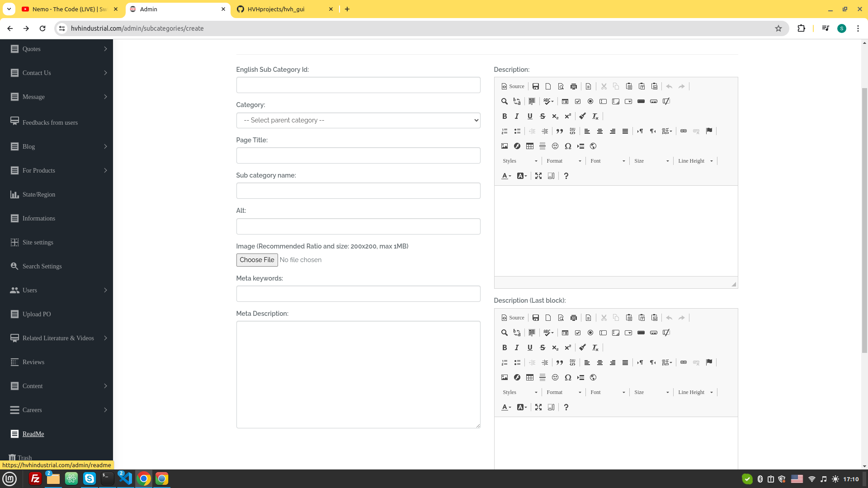Reload the page with browser refresh button

[x=42, y=28]
